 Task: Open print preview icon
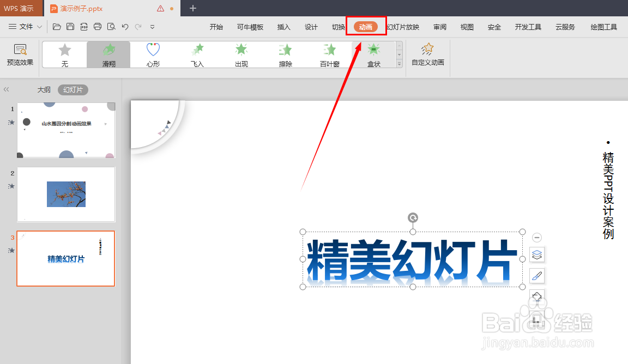[111, 27]
